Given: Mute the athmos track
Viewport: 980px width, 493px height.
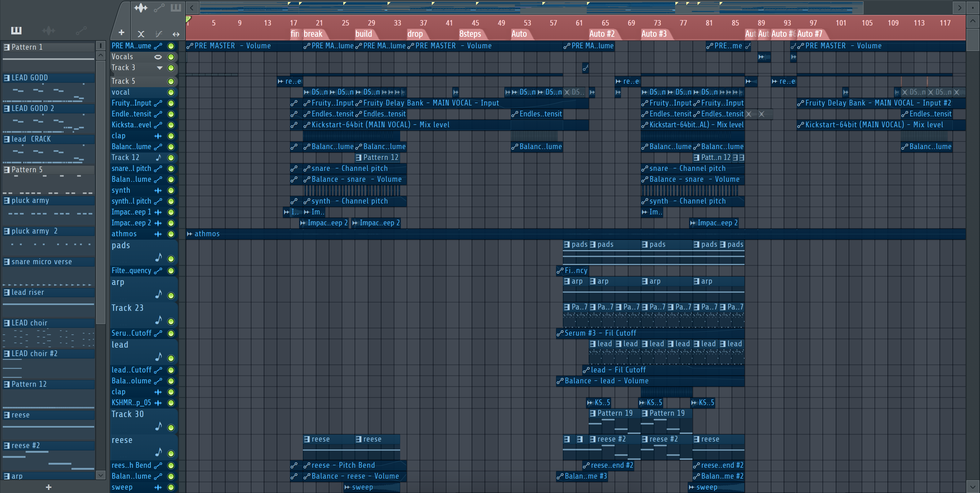Looking at the screenshot, I should click(171, 234).
